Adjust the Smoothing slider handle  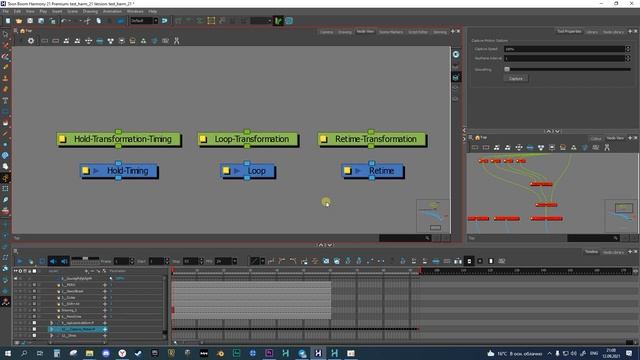507,69
